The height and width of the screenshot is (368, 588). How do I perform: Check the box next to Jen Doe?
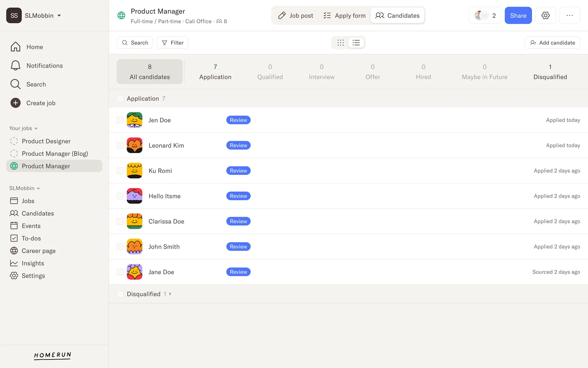tap(120, 120)
